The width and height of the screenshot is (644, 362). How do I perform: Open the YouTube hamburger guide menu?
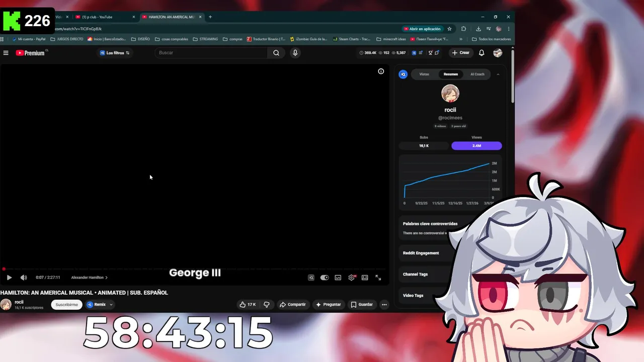6,53
